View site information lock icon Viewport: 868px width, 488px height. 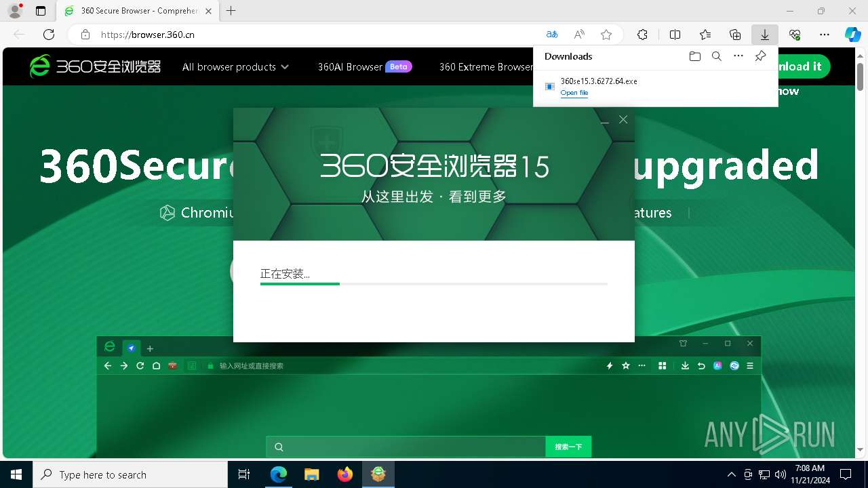(85, 35)
